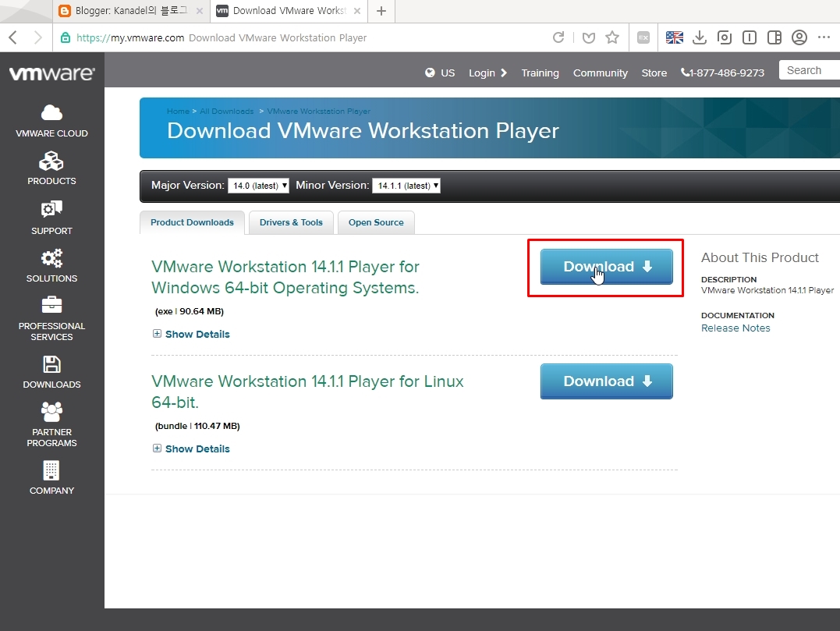Screen dimensions: 840x631
Task: Change Minor Version using its dropdown
Action: pyautogui.click(x=406, y=186)
